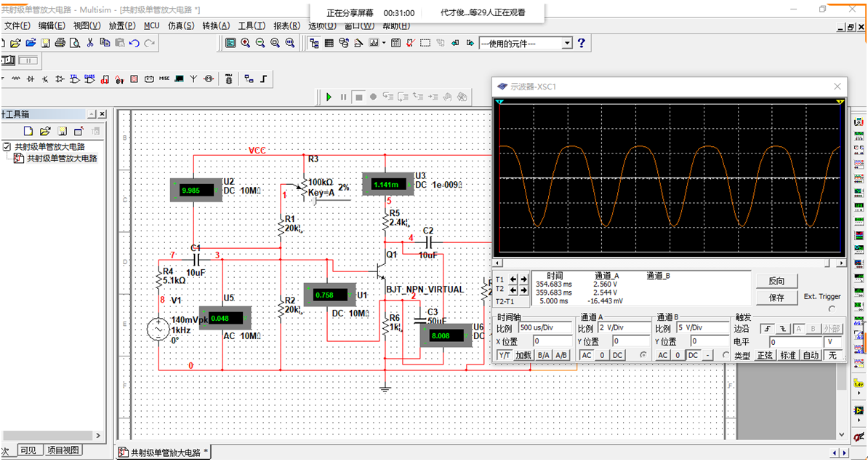868x462 pixels.
Task: Click the 反向 button on oscilloscope
Action: tap(776, 282)
